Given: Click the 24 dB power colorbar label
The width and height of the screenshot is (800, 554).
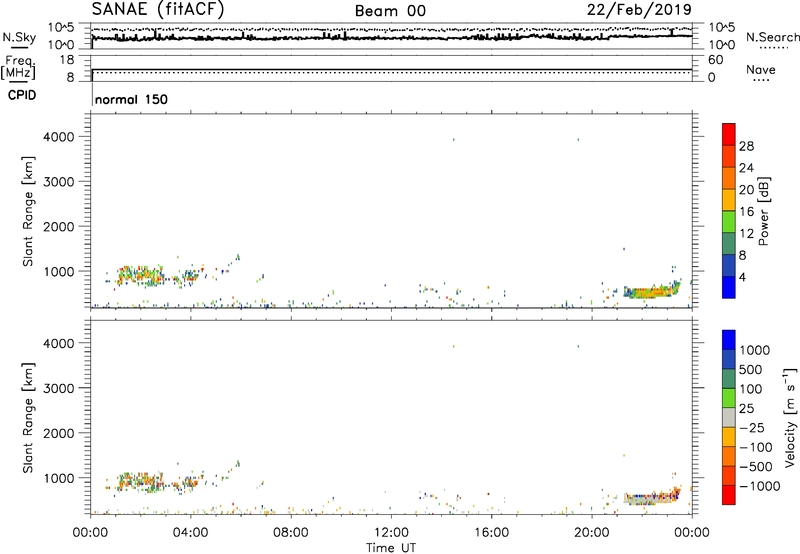Looking at the screenshot, I should 746,168.
